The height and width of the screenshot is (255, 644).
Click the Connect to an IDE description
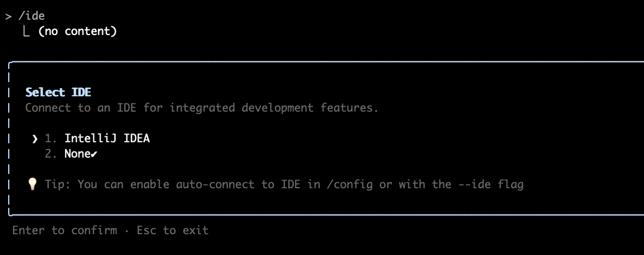(x=202, y=108)
